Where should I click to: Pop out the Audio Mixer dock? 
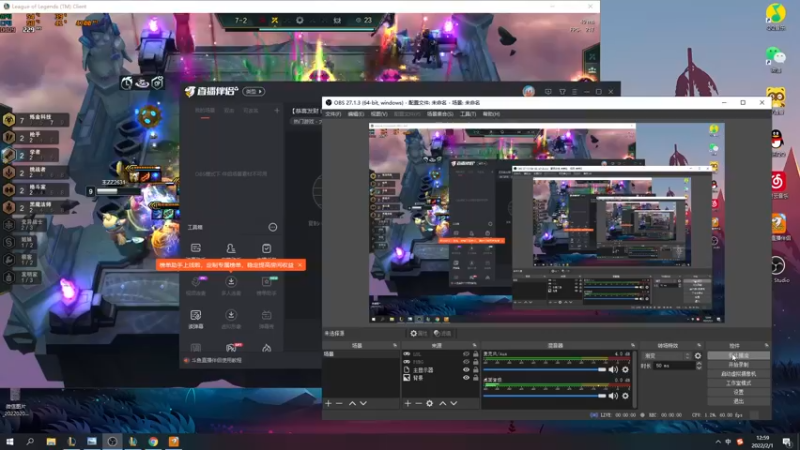633,345
